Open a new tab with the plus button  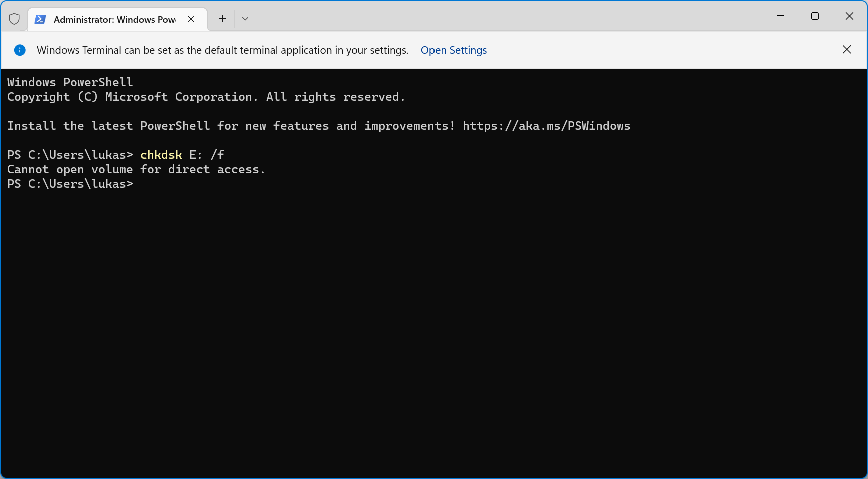[222, 19]
